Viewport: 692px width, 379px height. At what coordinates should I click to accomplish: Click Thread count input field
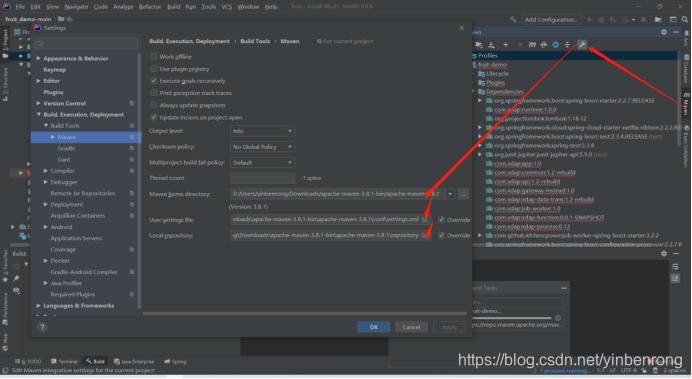tap(262, 178)
